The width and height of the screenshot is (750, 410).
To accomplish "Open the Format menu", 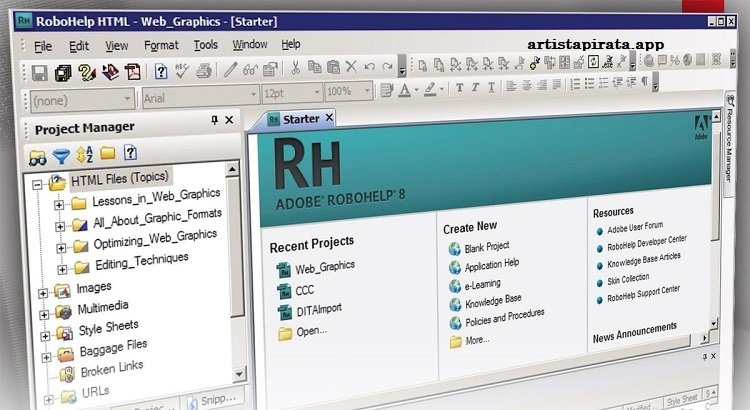I will pos(161,45).
